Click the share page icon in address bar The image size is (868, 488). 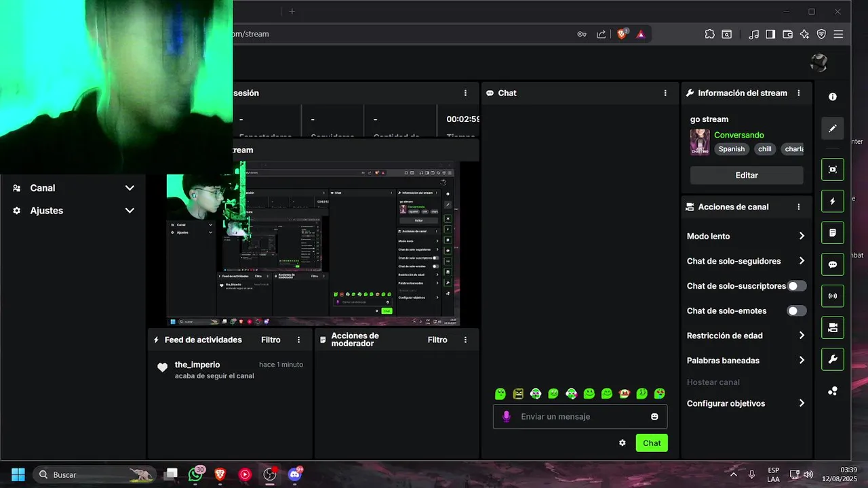tap(601, 34)
